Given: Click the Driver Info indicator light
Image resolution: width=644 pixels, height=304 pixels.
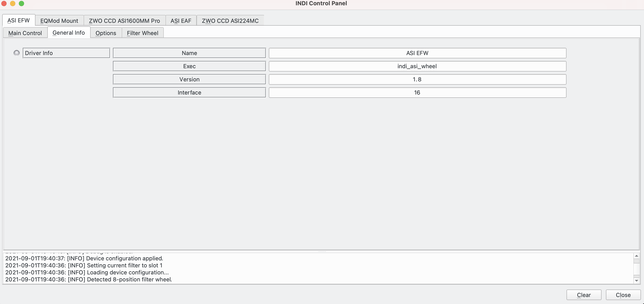Looking at the screenshot, I should (16, 53).
